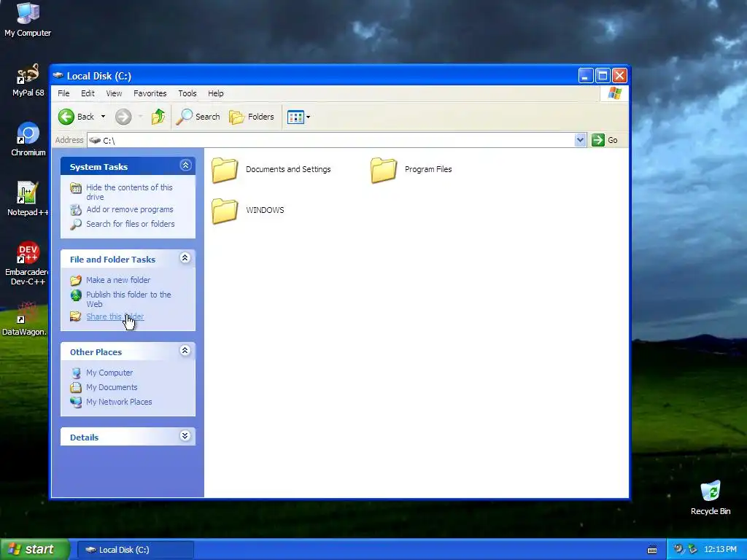The image size is (747, 560).
Task: Click the Search for files magnifier icon
Action: point(76,225)
